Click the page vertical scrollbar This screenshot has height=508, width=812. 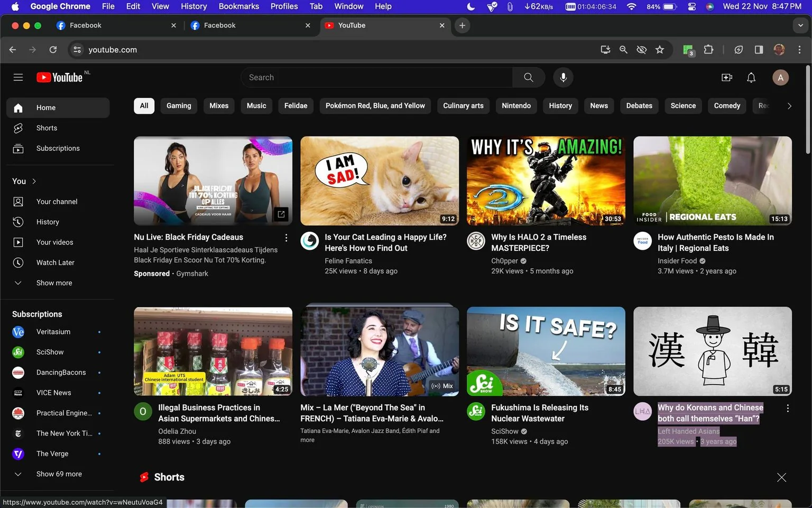pos(808,110)
